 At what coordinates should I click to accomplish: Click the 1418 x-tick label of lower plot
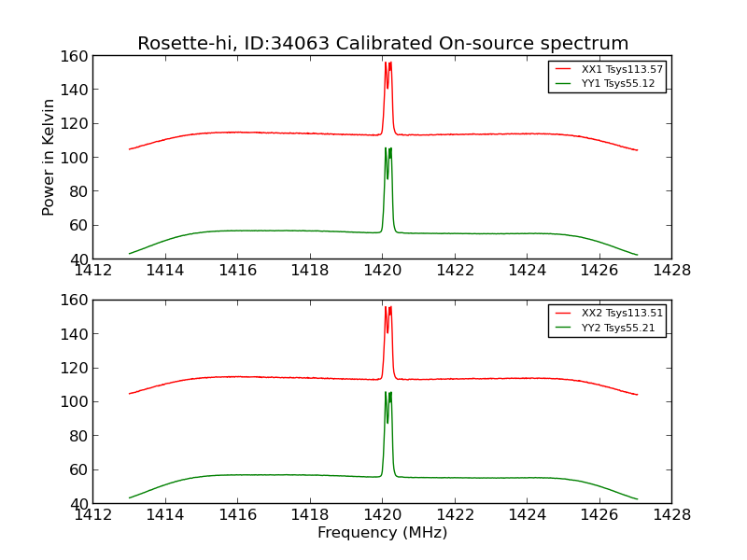(310, 515)
